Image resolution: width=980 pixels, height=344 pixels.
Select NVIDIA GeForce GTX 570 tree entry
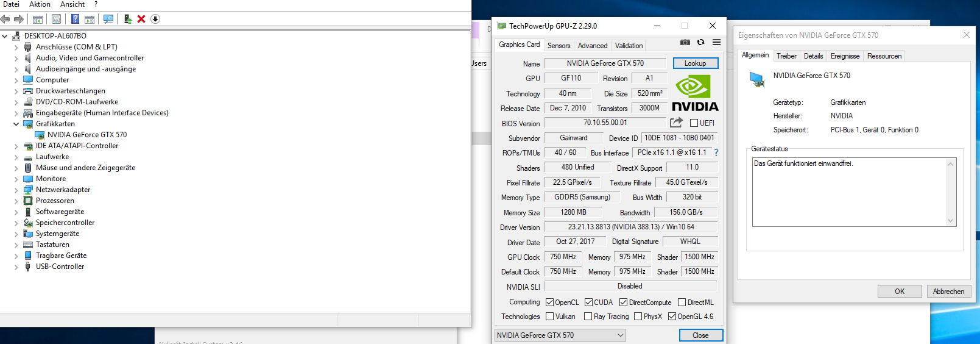coord(87,135)
